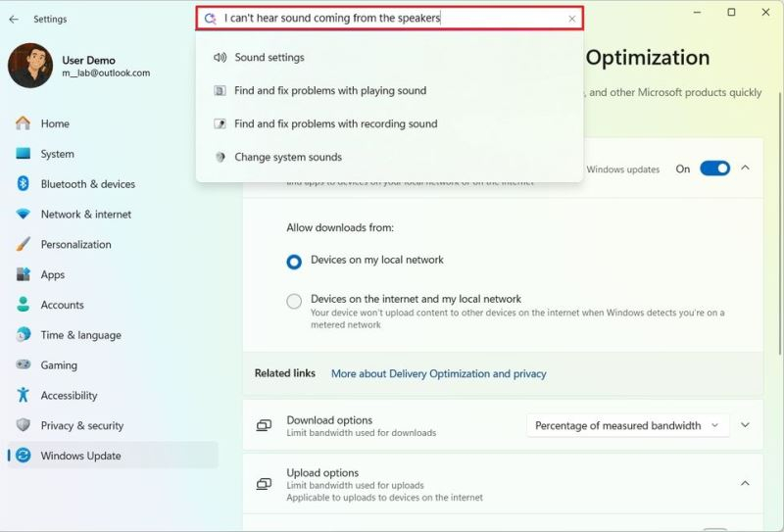Screen dimensions: 784x532
Task: Click the Bluetooth & devices icon
Action: pos(24,184)
